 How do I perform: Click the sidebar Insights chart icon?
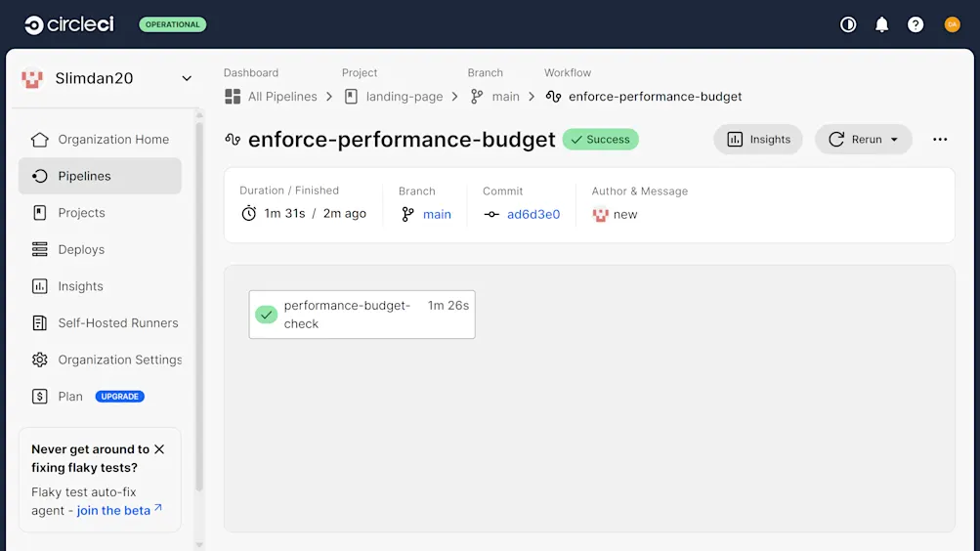39,286
